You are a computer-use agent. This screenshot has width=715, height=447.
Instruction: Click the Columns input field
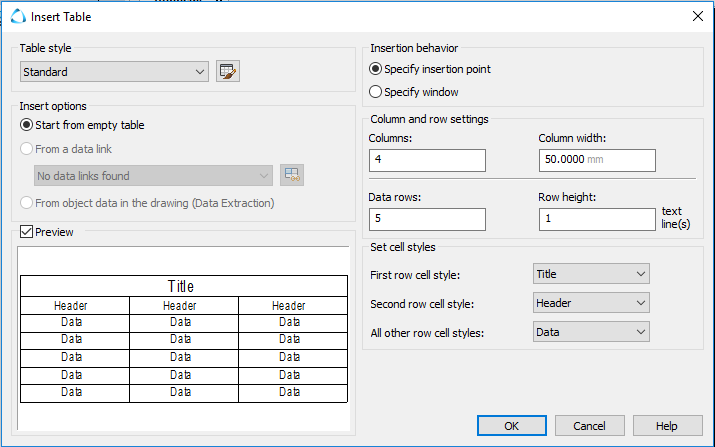427,160
